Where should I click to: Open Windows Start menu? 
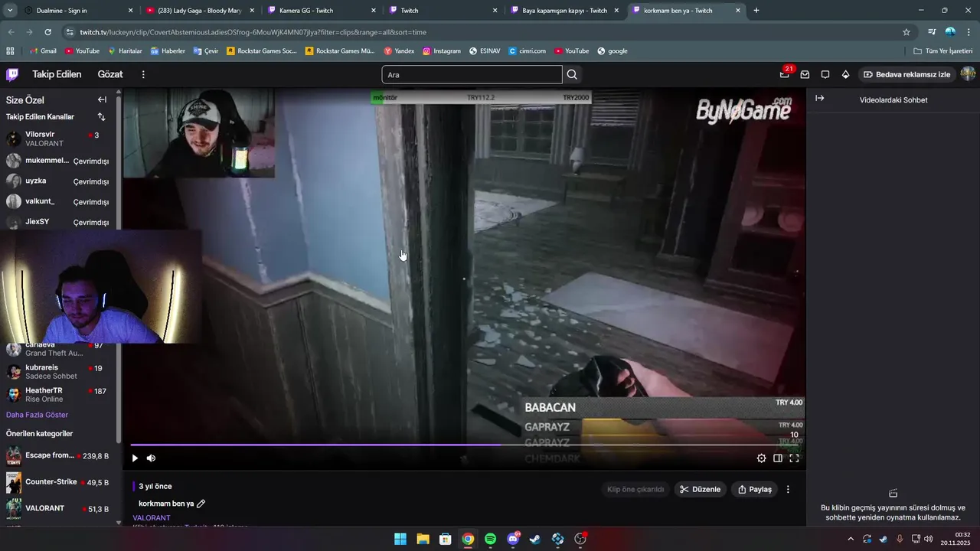[x=400, y=539]
